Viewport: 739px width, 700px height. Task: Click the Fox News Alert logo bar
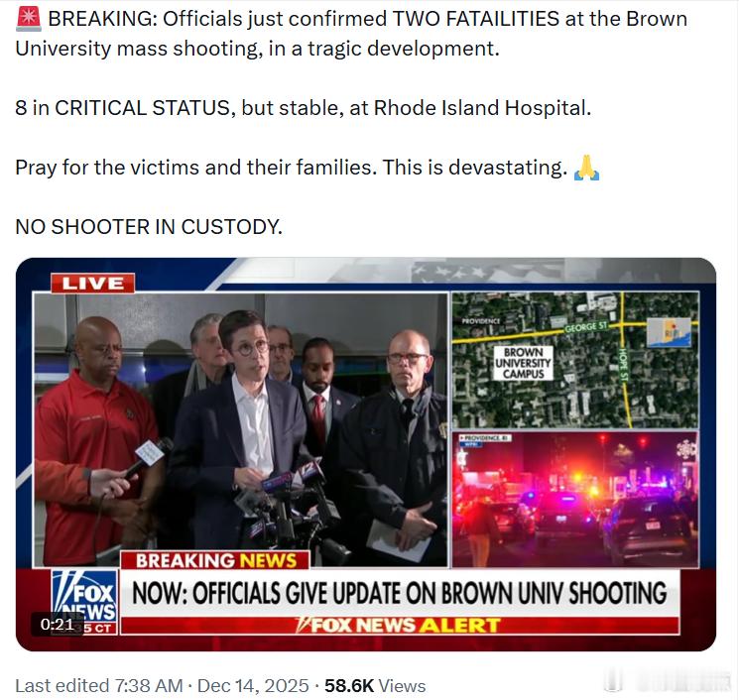(x=399, y=626)
